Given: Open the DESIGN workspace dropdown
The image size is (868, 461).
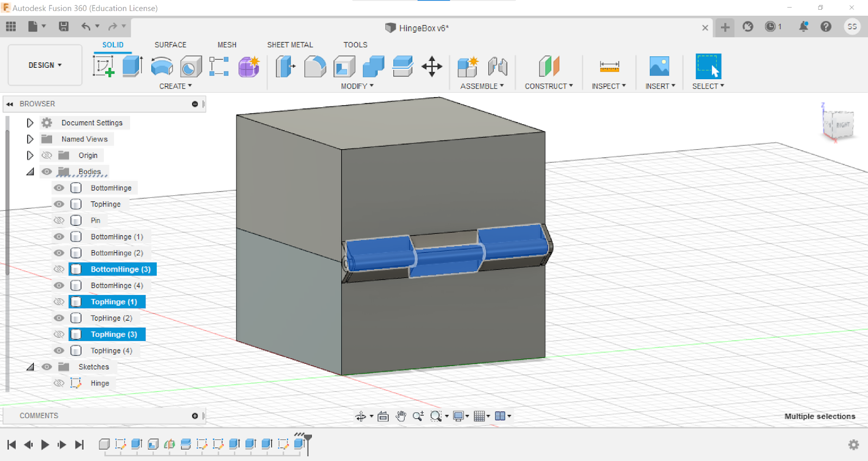Looking at the screenshot, I should (45, 65).
